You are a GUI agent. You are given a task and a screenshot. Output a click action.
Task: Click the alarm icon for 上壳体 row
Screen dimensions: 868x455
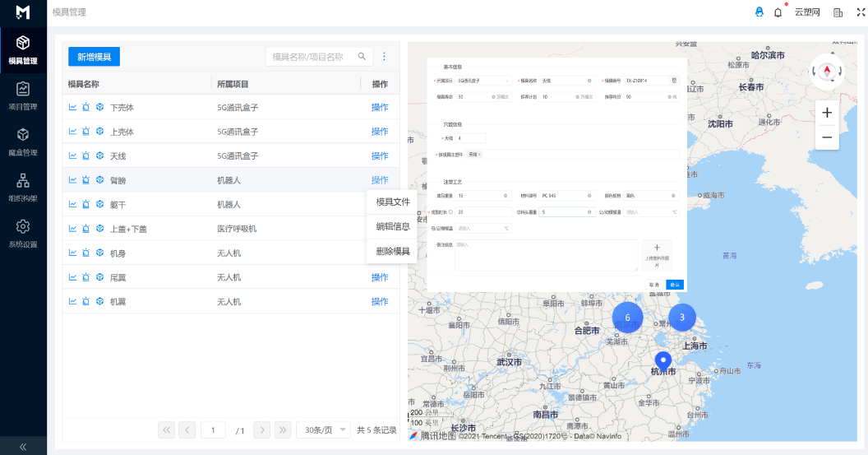tap(85, 132)
